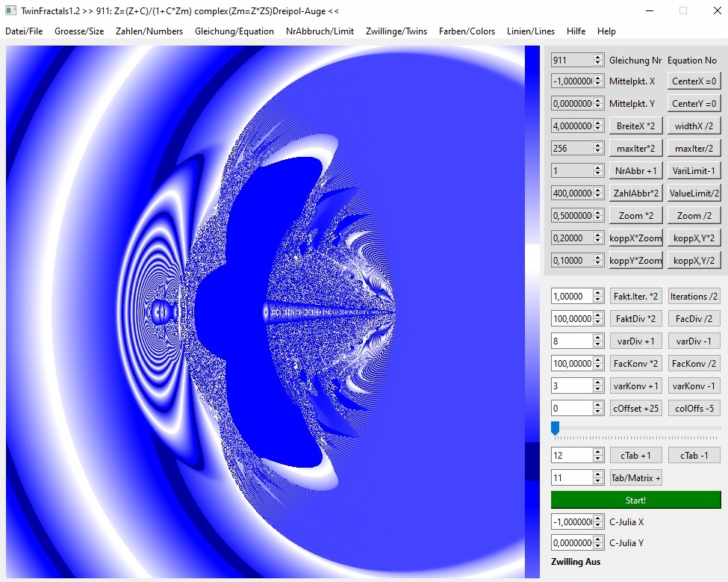This screenshot has height=582, width=728.
Task: Click the Mittelpkt. Y value field
Action: point(577,103)
